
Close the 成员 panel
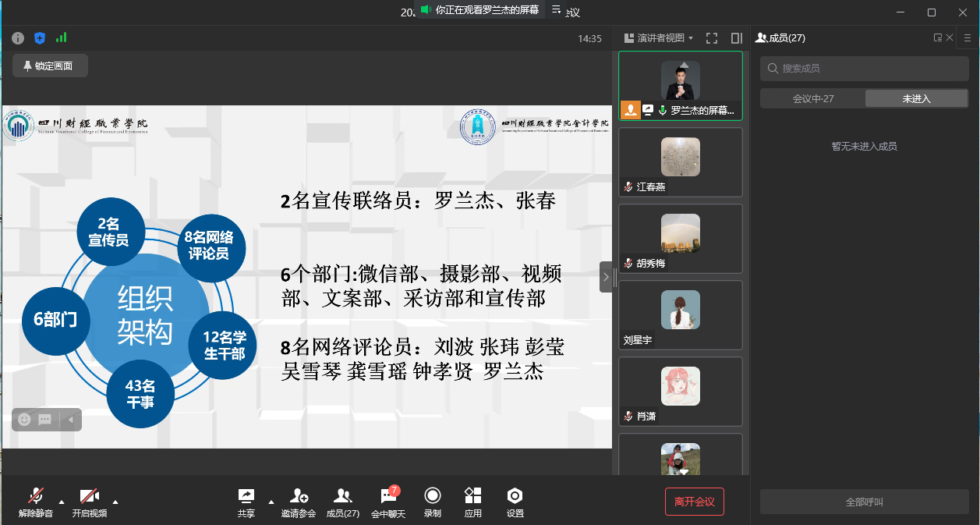click(x=949, y=37)
